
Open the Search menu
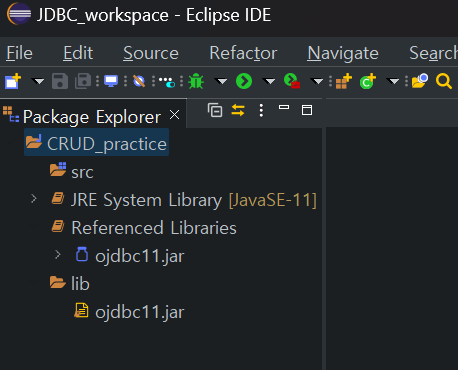(433, 53)
